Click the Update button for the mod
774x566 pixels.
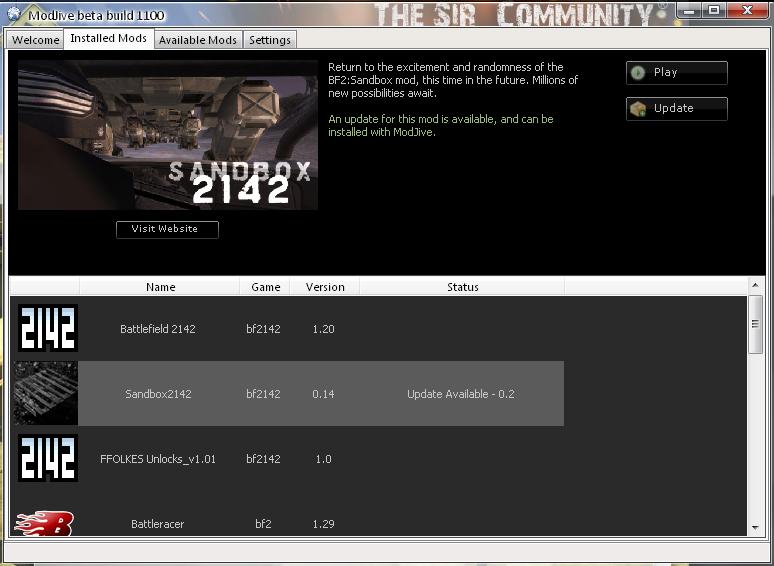point(677,109)
